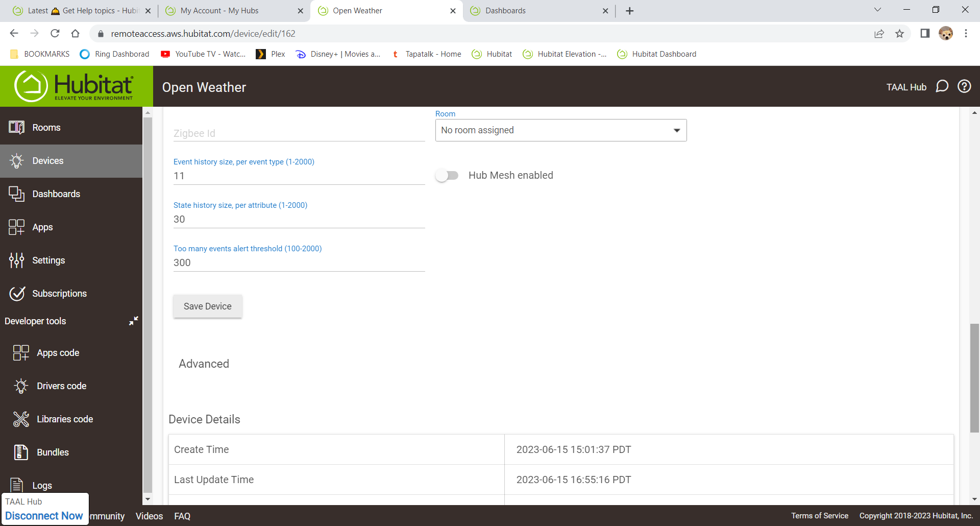Open the Libraries code page
The height and width of the screenshot is (526, 980).
tap(64, 419)
